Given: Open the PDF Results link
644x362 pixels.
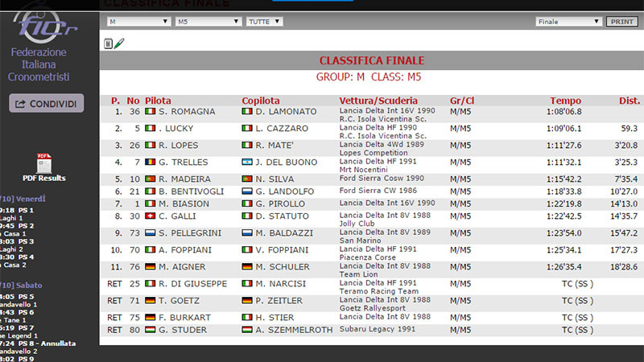Looking at the screenshot, I should [44, 178].
